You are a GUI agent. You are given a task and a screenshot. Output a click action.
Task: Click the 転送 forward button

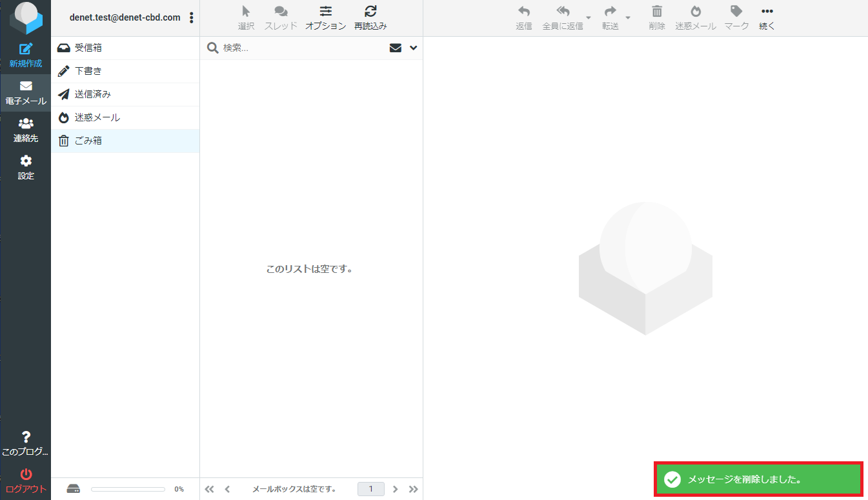pos(611,18)
